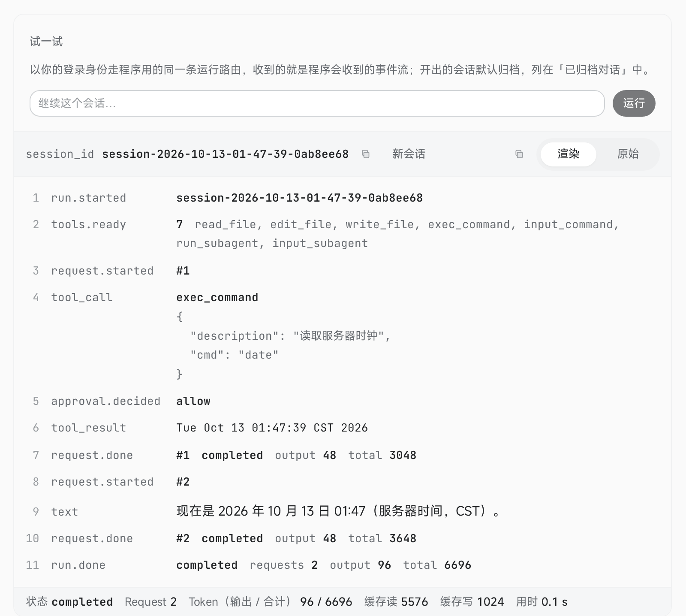Click the exec_command heading in the tool_call row

[217, 297]
